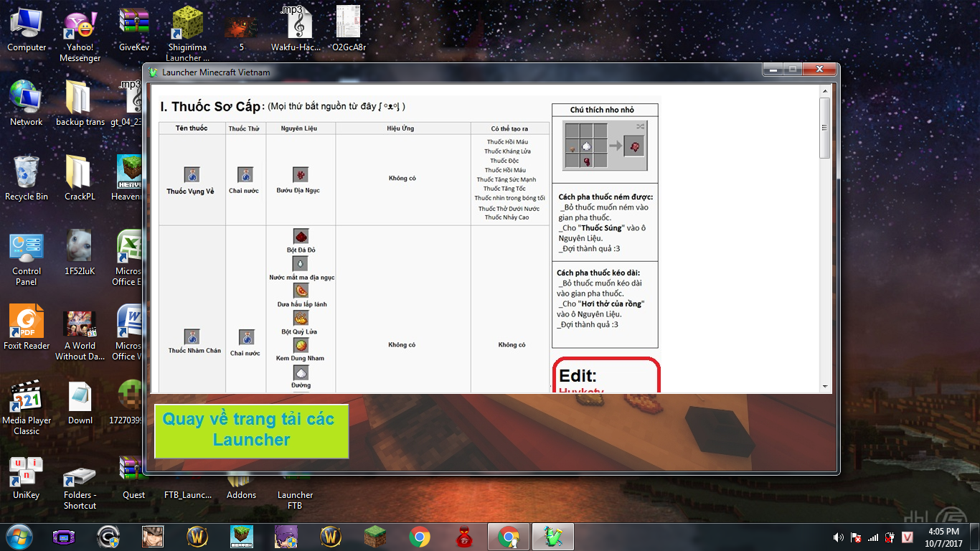Viewport: 980px width, 551px height.
Task: Click the Thuốc nhìn trong bóng tối text
Action: [x=509, y=198]
